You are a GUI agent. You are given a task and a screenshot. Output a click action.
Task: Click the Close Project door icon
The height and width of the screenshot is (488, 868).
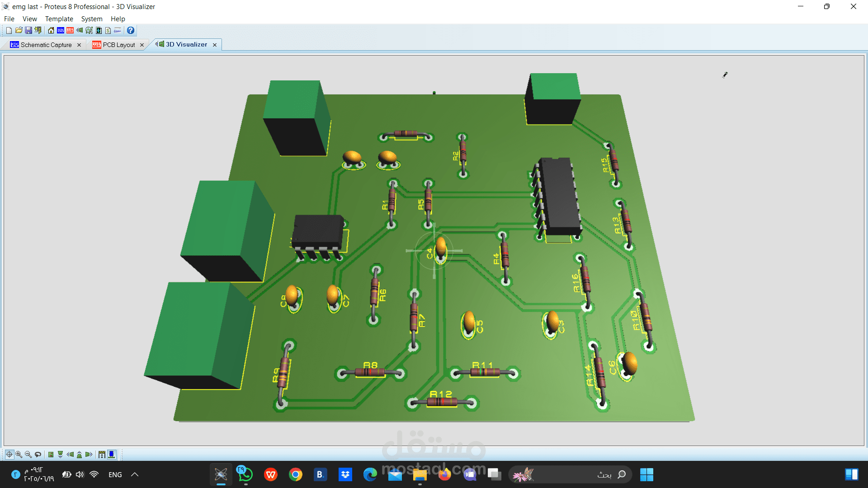click(38, 30)
